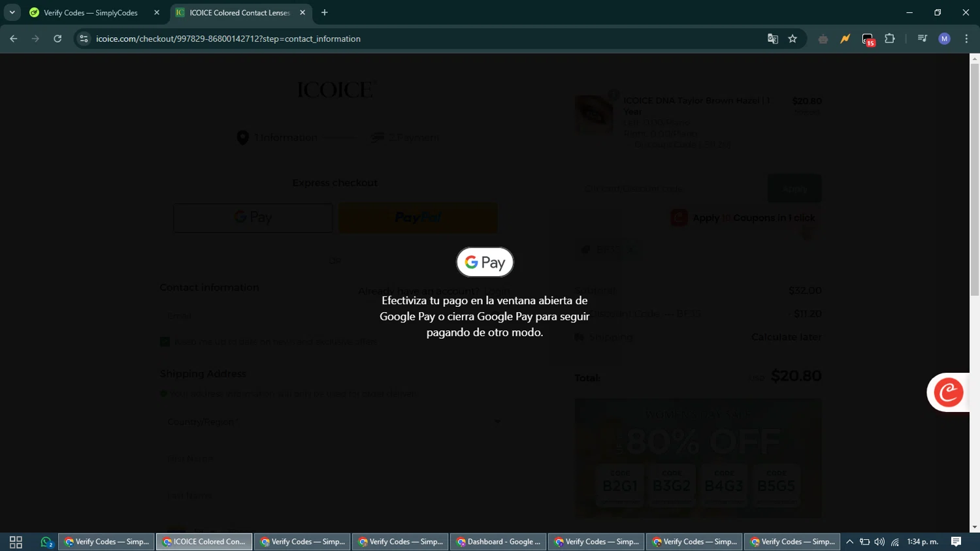The width and height of the screenshot is (980, 551).
Task: Click the Shipping Calculate later text
Action: tap(787, 338)
